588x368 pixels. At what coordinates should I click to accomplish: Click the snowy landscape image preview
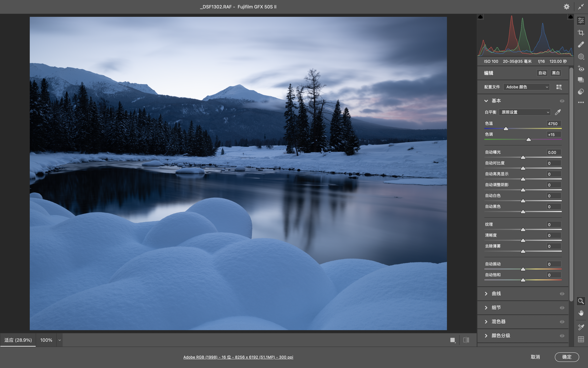(x=238, y=173)
